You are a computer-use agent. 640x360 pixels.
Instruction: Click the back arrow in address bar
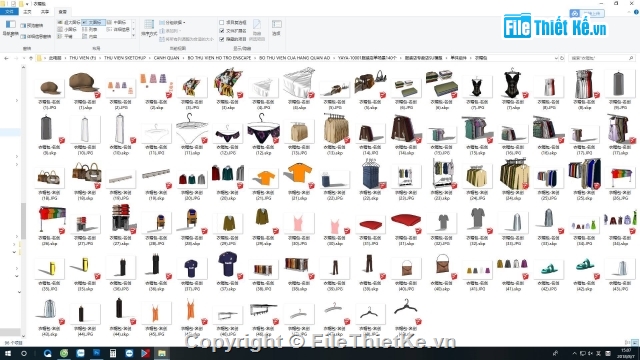[x=6, y=58]
